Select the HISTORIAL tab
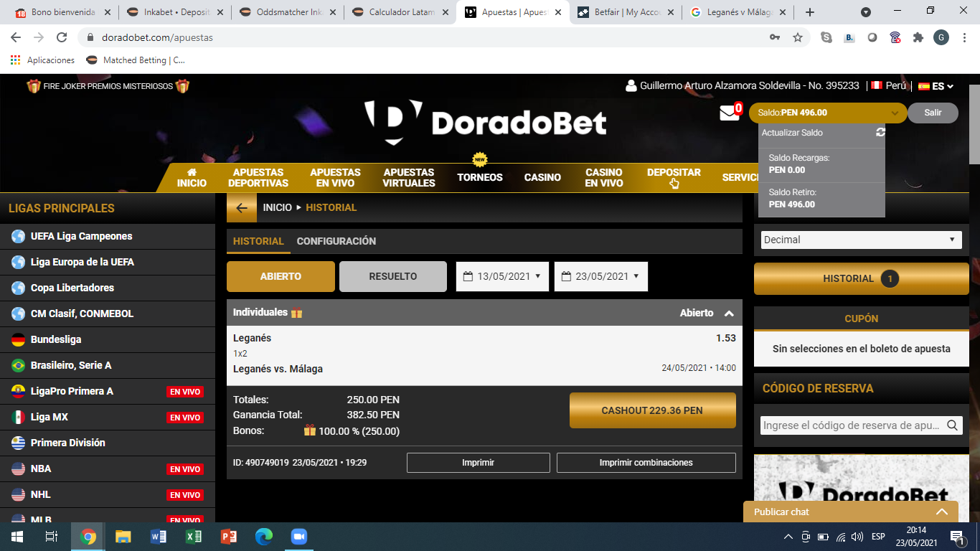The image size is (980, 551). pyautogui.click(x=258, y=241)
